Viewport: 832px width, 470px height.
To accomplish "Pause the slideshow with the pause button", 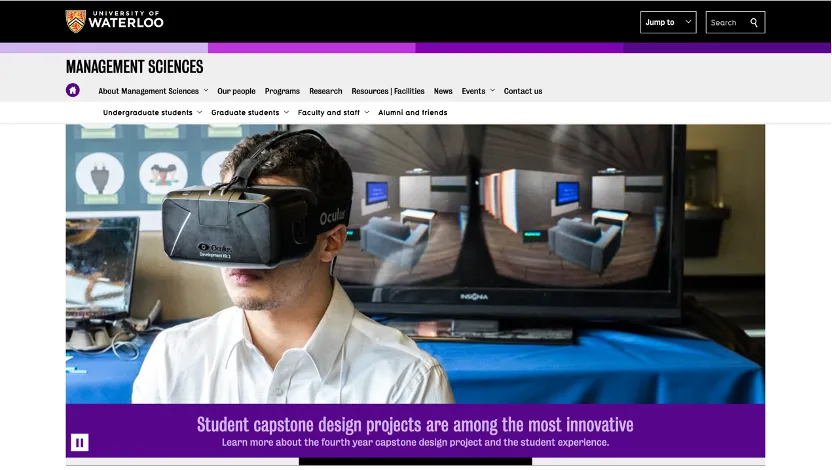I will click(x=80, y=442).
